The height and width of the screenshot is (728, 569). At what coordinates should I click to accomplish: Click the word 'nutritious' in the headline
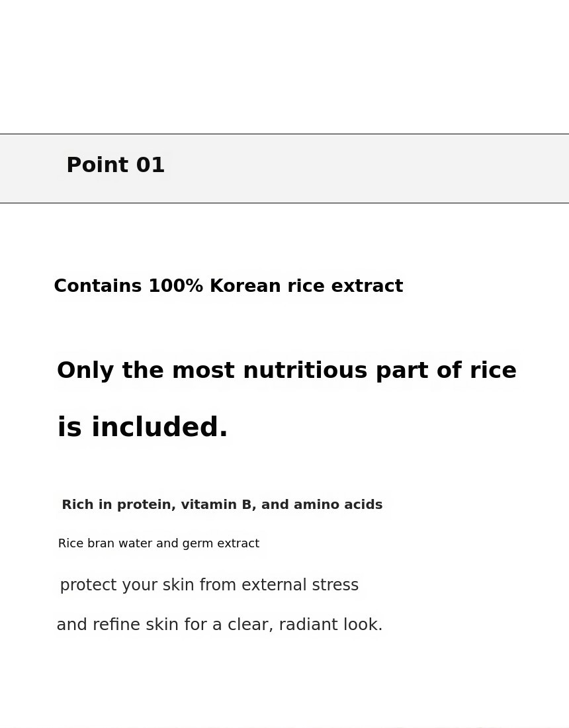(305, 371)
